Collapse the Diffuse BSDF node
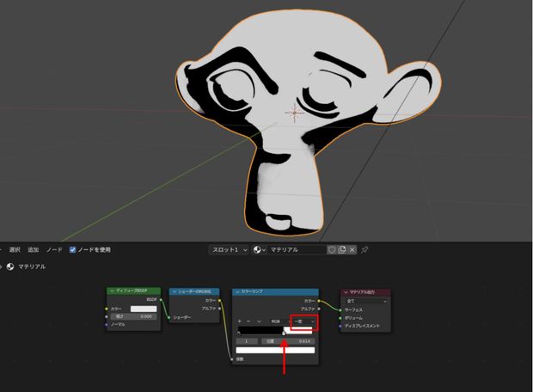The height and width of the screenshot is (392, 533). [x=112, y=291]
